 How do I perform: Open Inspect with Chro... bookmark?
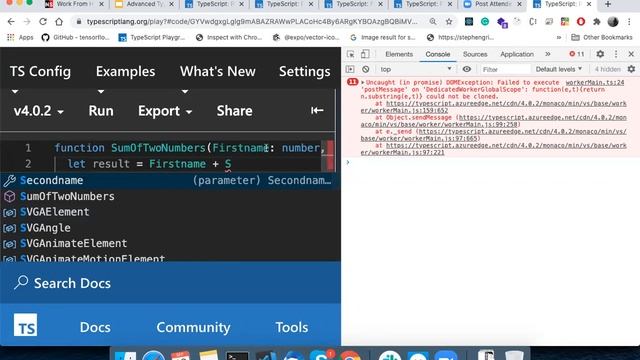click(229, 38)
